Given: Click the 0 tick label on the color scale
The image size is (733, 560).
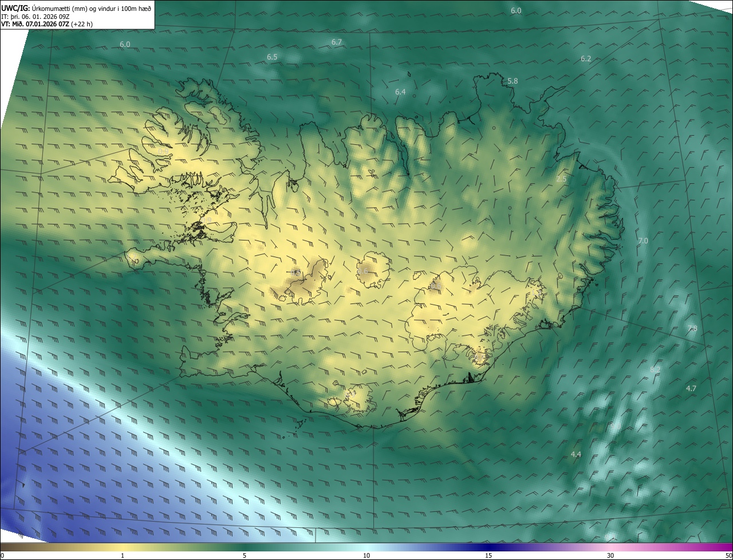Looking at the screenshot, I should pyautogui.click(x=2, y=555).
